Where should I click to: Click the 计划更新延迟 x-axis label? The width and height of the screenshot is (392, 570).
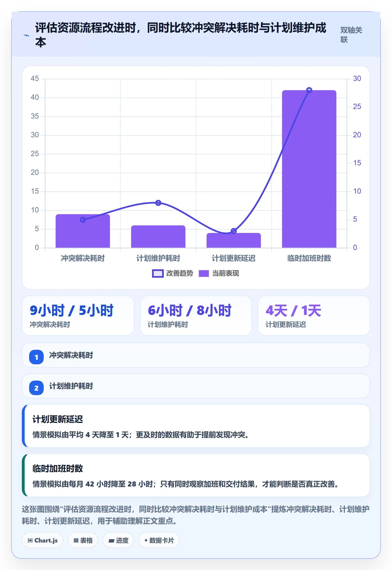coord(234,258)
